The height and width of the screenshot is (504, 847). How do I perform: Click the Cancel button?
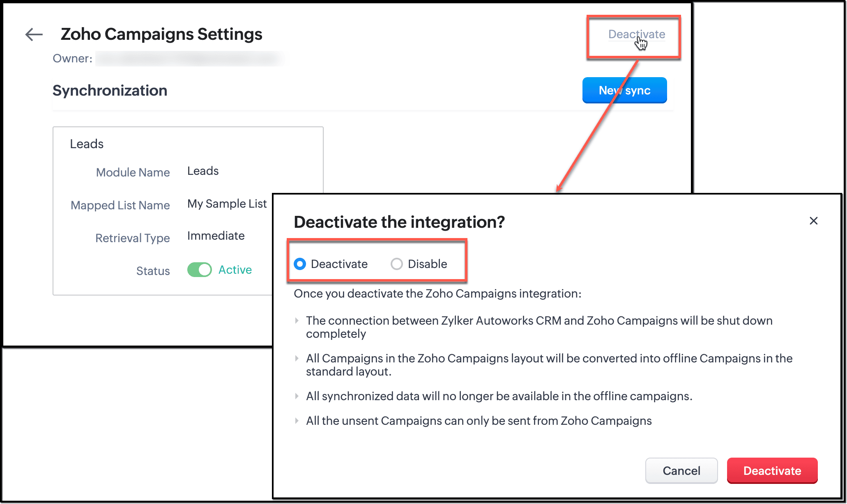point(681,471)
